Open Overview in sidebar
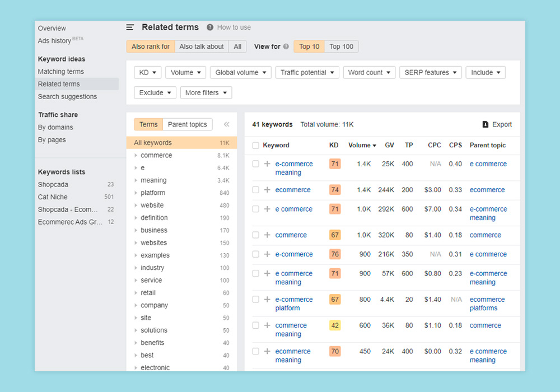The height and width of the screenshot is (392, 560). [x=52, y=28]
